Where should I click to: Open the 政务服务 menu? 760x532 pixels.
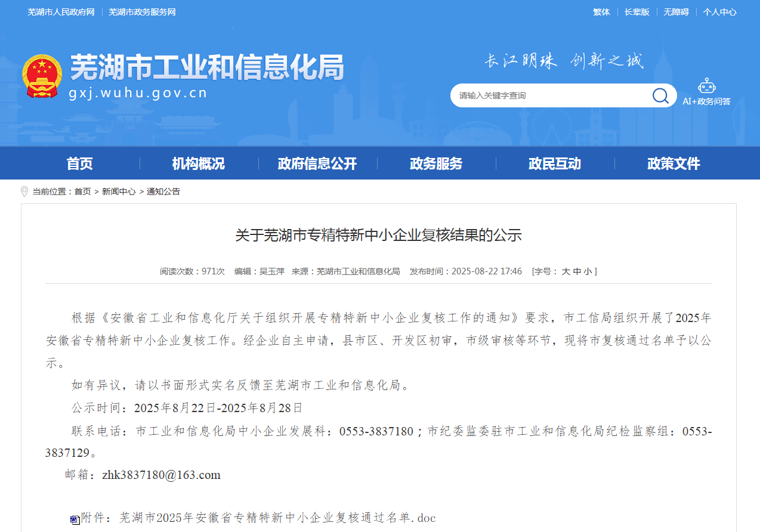click(x=436, y=163)
